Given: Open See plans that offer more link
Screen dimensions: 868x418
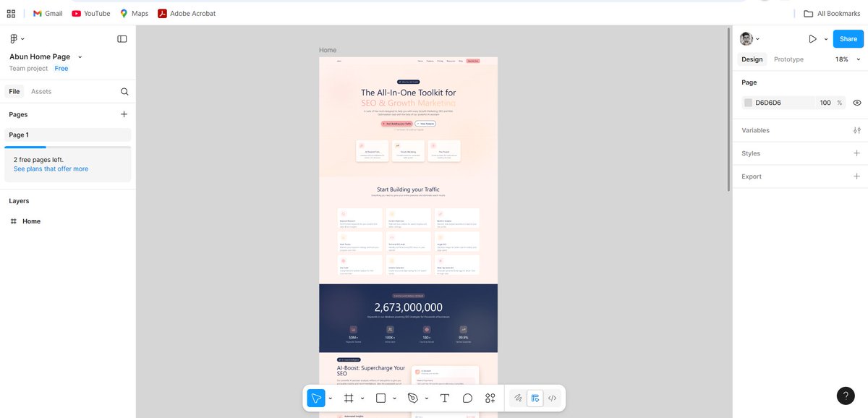Looking at the screenshot, I should tap(51, 169).
